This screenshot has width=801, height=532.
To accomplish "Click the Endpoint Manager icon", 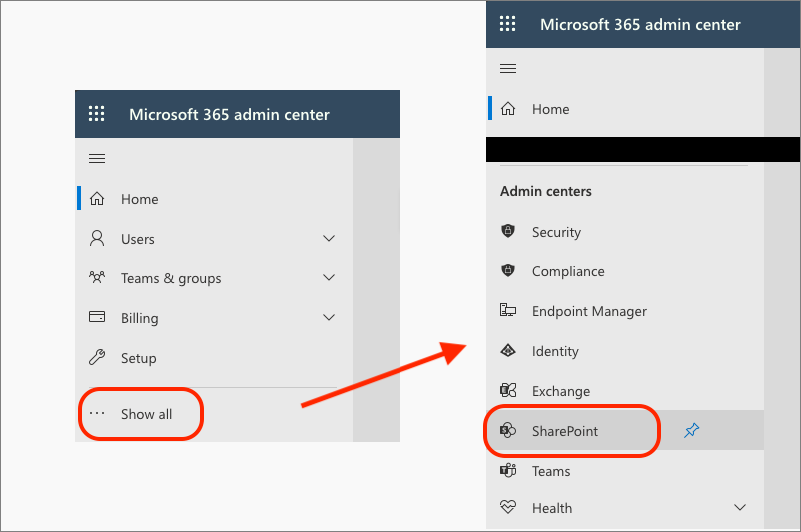I will [x=508, y=310].
